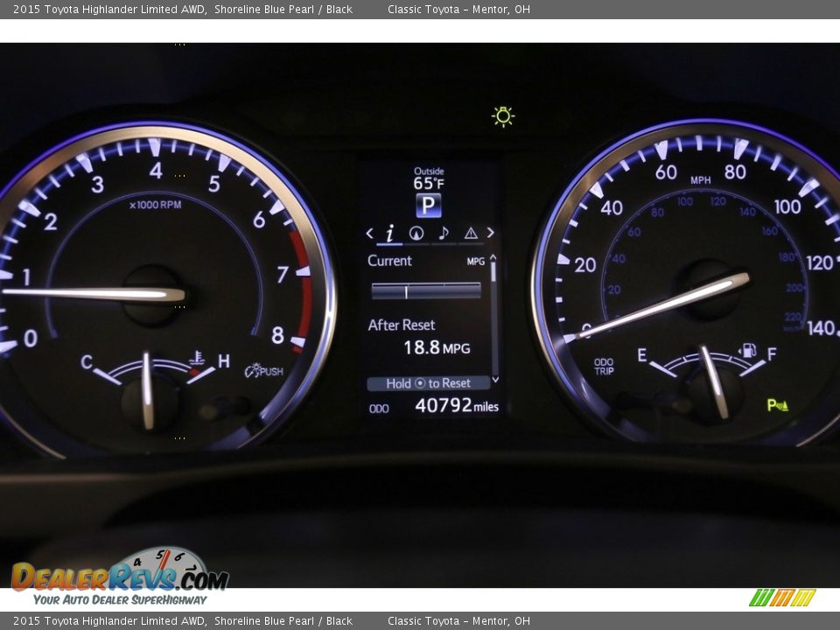Open the navigation compass tab

[416, 233]
